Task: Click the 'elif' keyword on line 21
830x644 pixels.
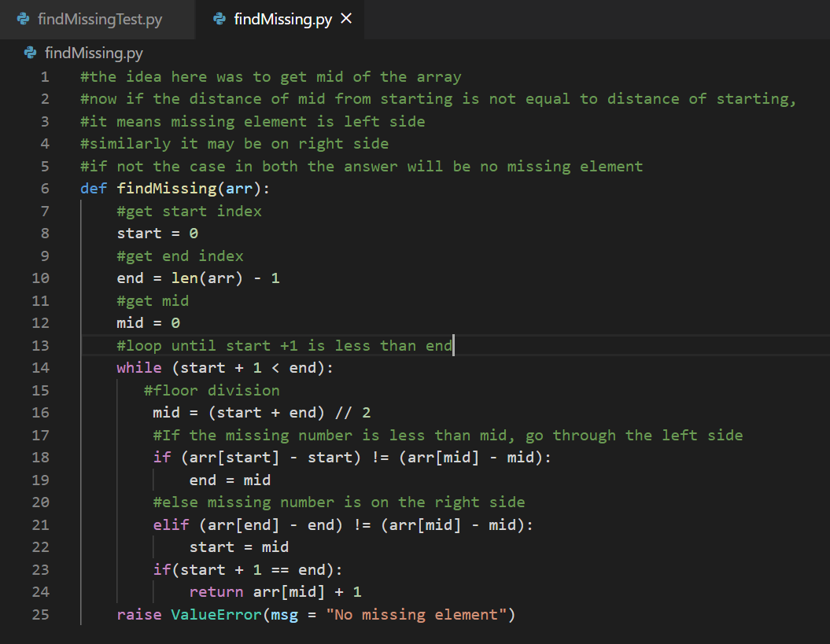Action: (171, 525)
